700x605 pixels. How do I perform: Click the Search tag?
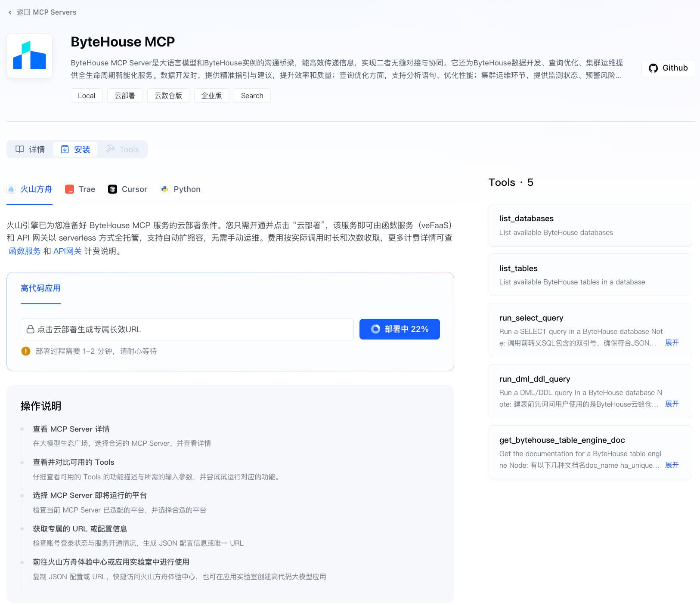252,96
